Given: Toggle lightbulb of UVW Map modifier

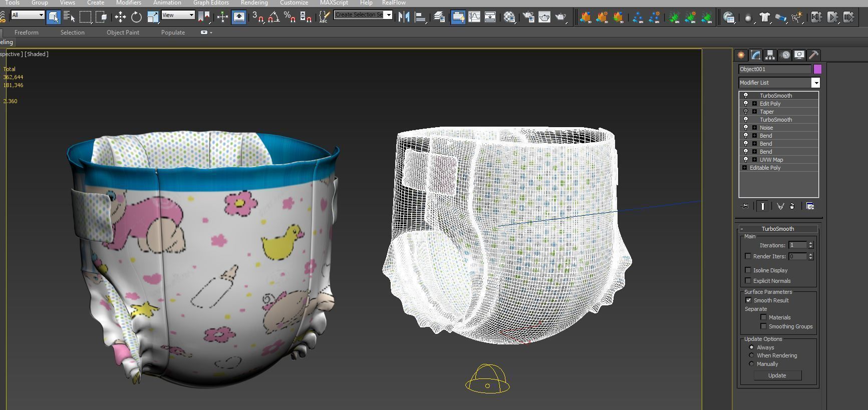Looking at the screenshot, I should pos(746,160).
